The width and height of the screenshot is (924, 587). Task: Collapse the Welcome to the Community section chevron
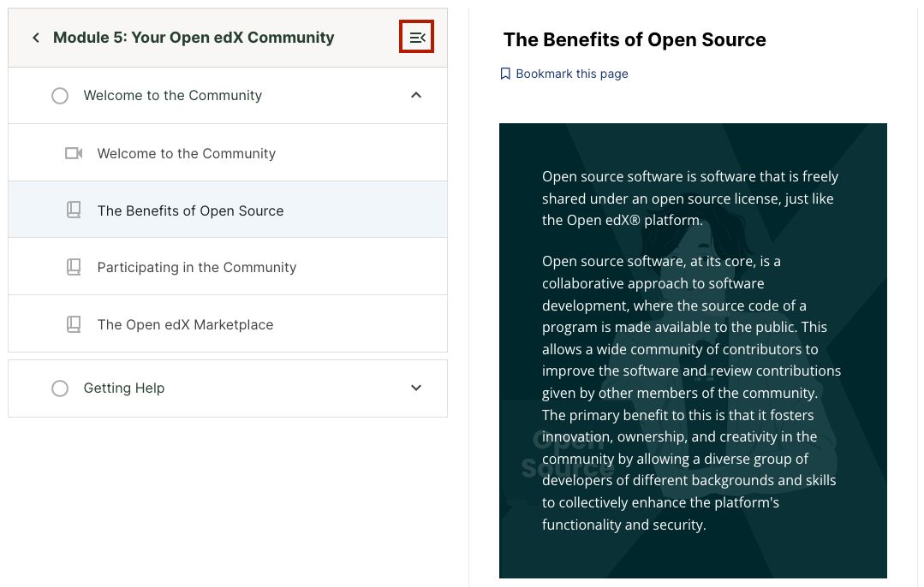[416, 96]
